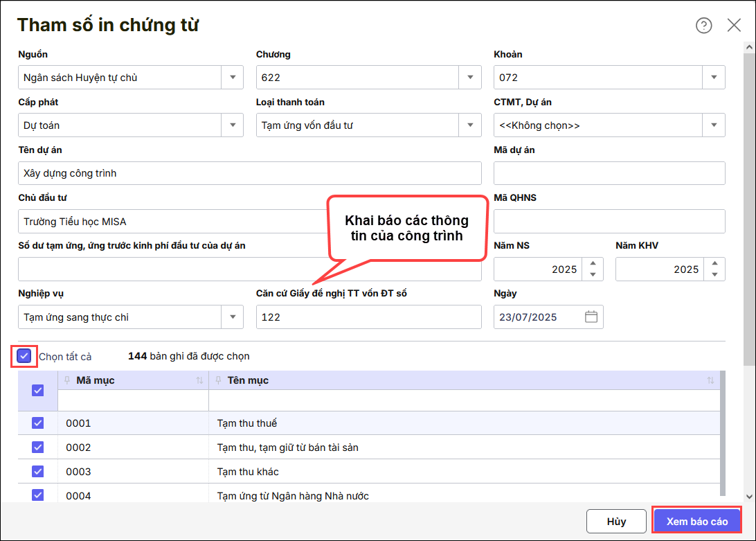Click the dialog's scroll up arrow
This screenshot has height=541, width=756.
[749, 47]
